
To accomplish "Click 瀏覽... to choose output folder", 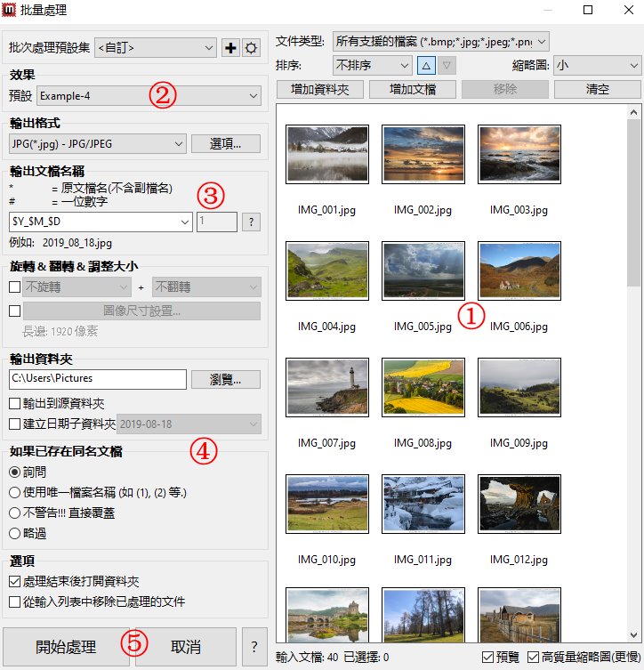I will point(225,379).
